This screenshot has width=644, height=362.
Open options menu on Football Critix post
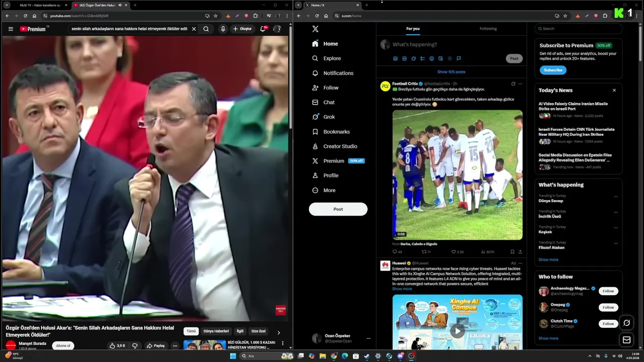coord(520,84)
